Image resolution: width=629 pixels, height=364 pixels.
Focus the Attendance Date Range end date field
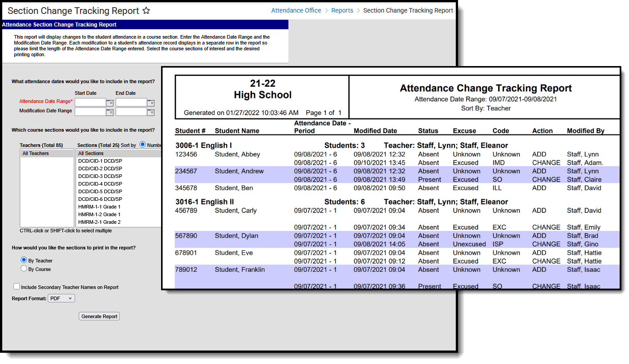131,102
